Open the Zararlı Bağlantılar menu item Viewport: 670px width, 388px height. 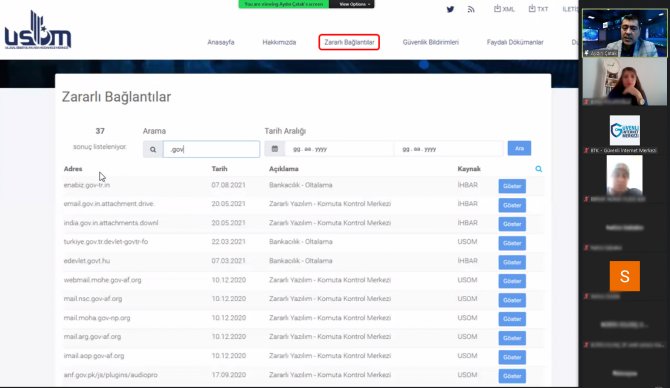349,42
